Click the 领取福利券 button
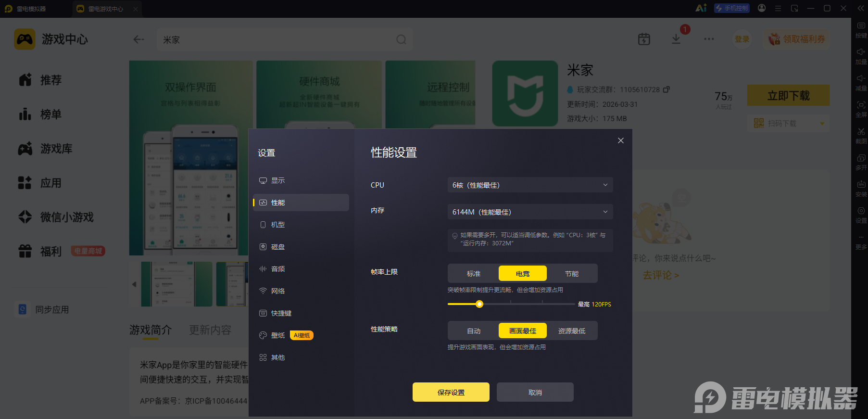Screen dimensions: 868x419 797,39
